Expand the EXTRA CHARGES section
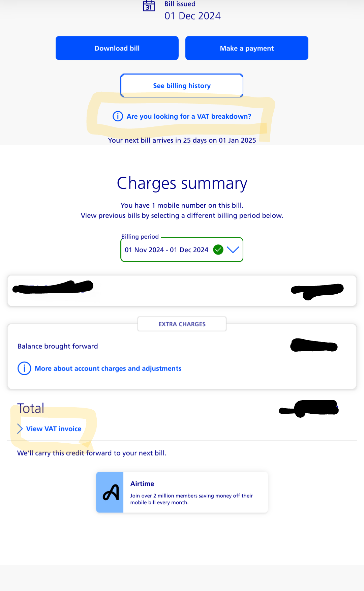364x591 pixels. pos(182,324)
